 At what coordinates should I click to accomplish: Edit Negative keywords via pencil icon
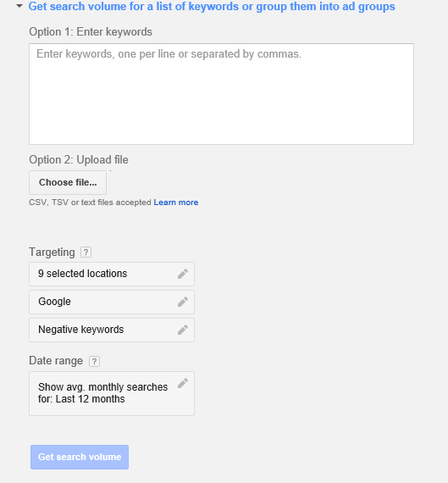pos(183,330)
